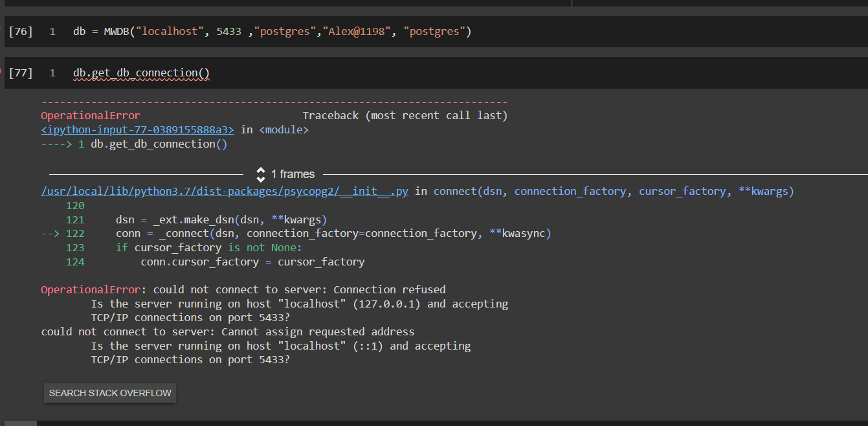Click the squiggly-underlined db.get_db_connection() code
Screen dimensions: 868x426
click(141, 73)
